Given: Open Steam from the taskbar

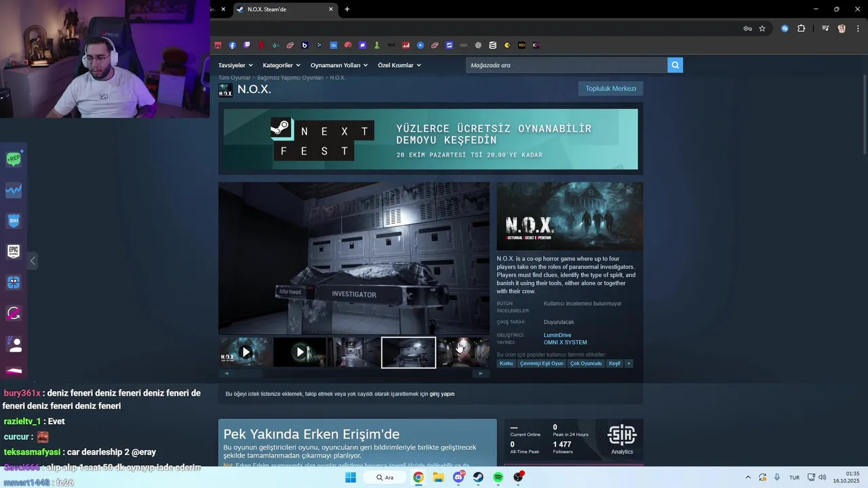Looking at the screenshot, I should (478, 478).
